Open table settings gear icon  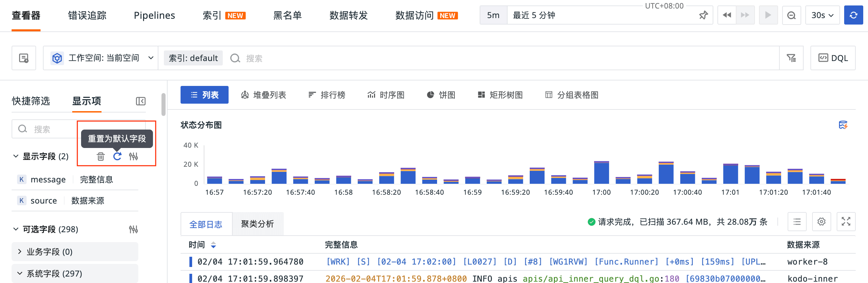click(821, 222)
